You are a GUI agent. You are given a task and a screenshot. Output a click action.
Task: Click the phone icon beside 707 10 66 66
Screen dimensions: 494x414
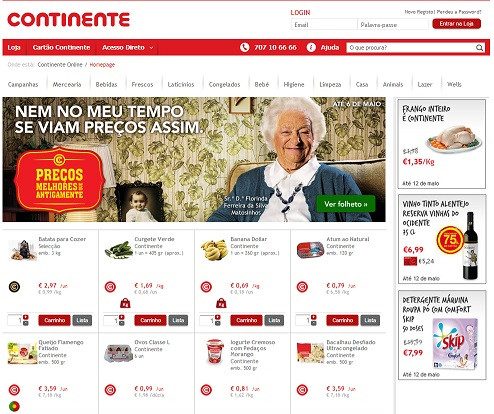245,47
